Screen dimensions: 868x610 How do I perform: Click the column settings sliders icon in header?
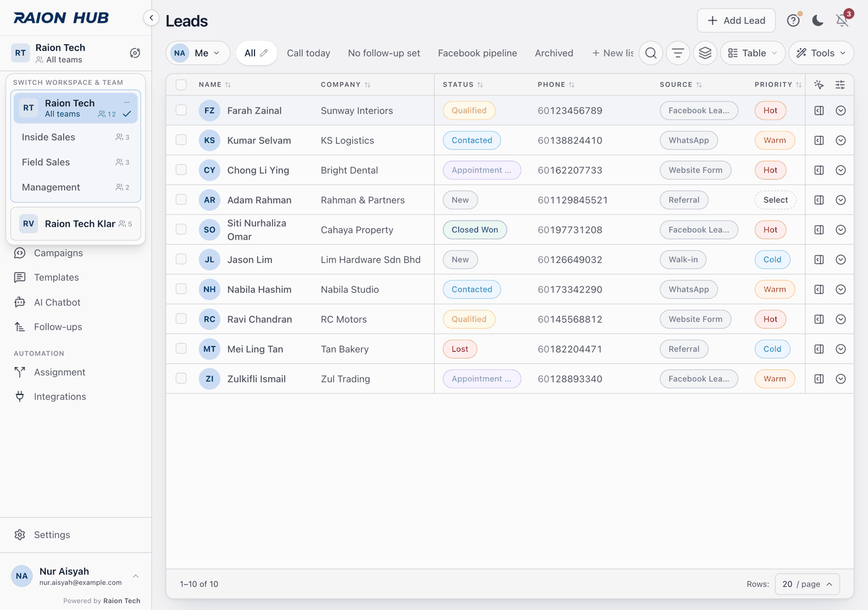[840, 85]
